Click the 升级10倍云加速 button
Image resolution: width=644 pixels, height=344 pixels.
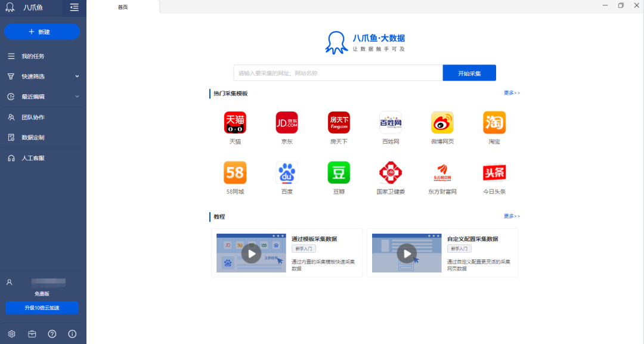click(x=42, y=308)
